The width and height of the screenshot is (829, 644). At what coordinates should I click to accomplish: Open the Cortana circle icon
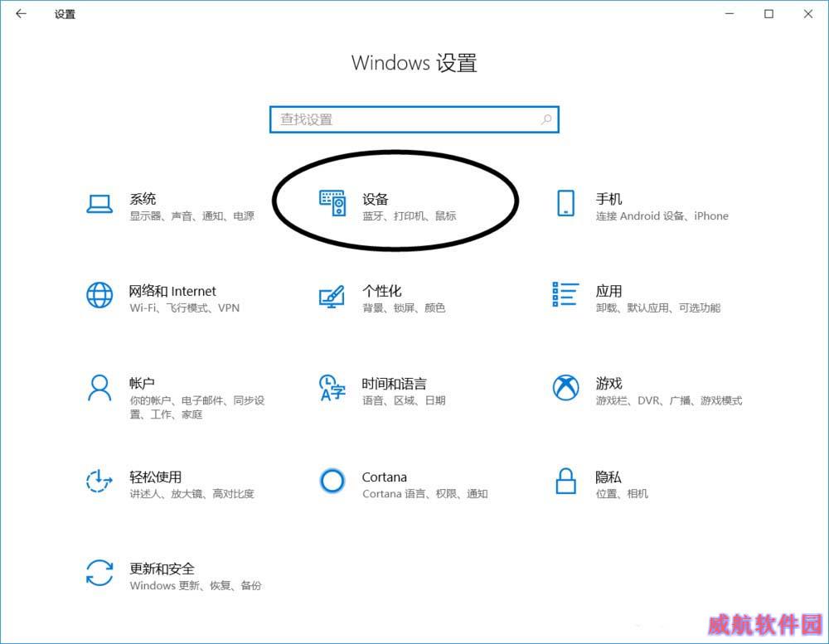tap(332, 481)
